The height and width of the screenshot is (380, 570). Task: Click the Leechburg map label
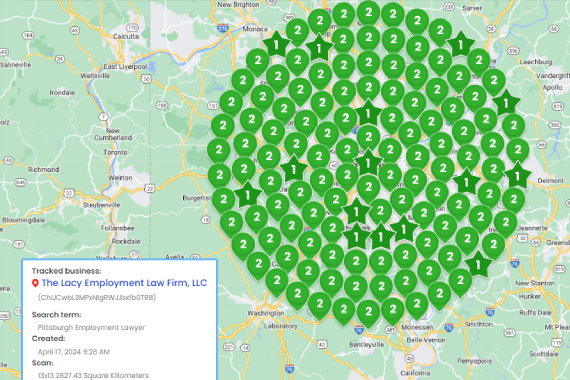pyautogui.click(x=536, y=62)
